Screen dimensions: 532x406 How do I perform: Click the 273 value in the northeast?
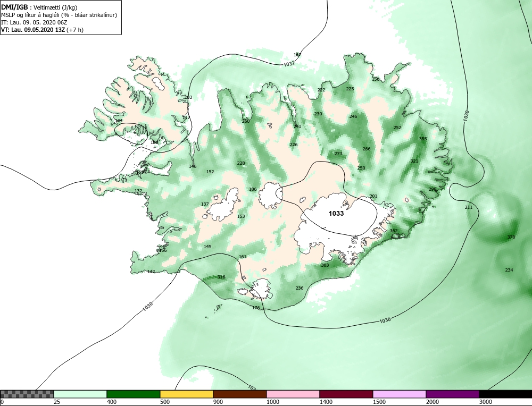[338, 154]
